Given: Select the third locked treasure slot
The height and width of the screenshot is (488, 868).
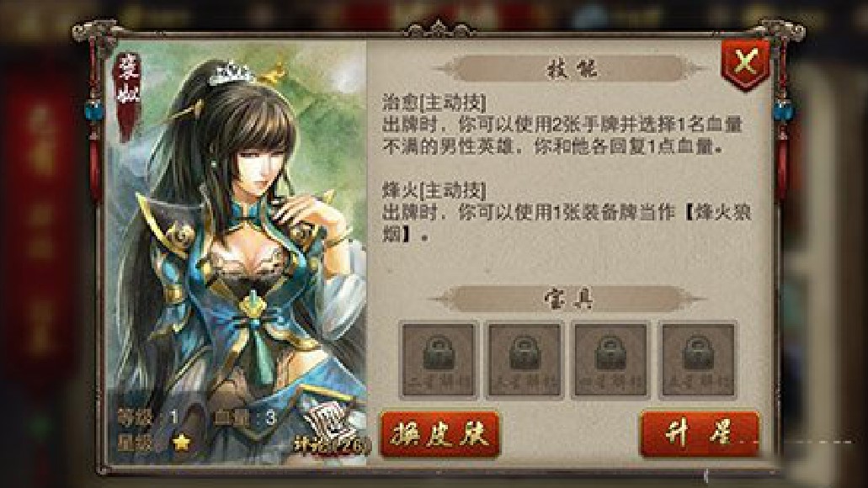Looking at the screenshot, I should click(611, 361).
